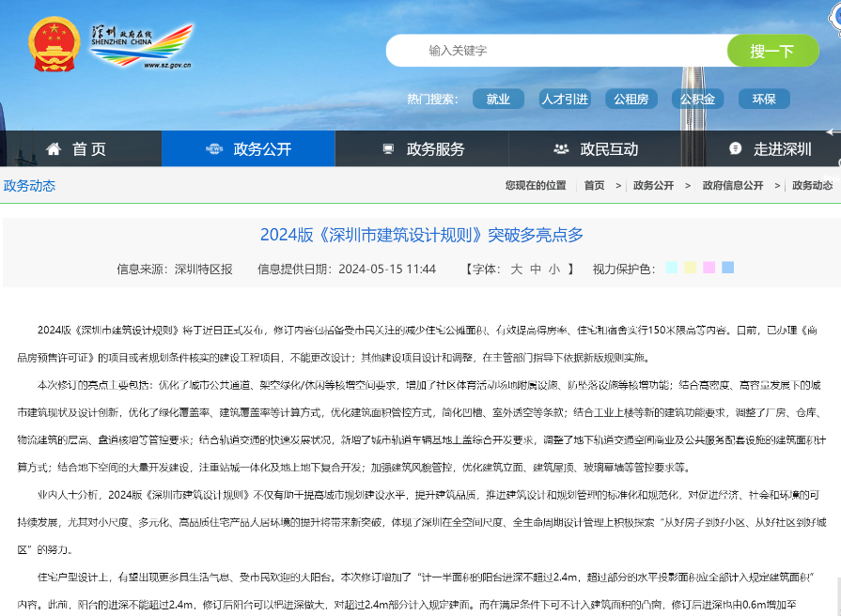
Task: Click the white arrow at right edge of navigation bar
Action: tap(833, 131)
